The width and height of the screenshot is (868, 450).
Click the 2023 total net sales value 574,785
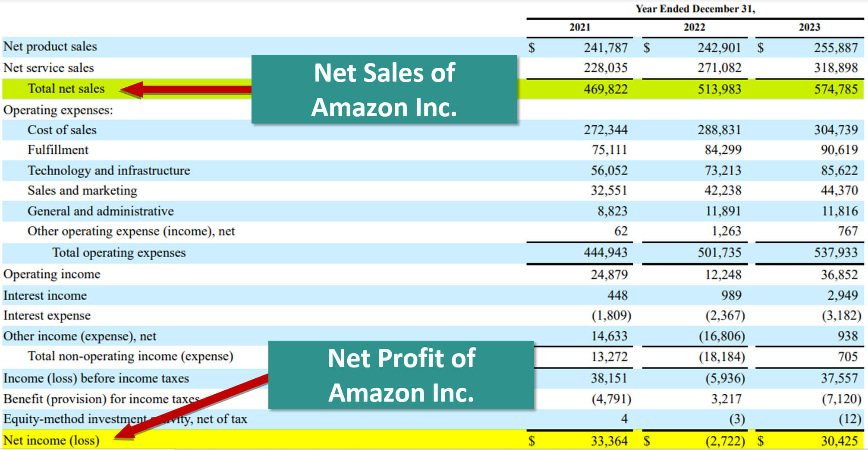coord(836,89)
